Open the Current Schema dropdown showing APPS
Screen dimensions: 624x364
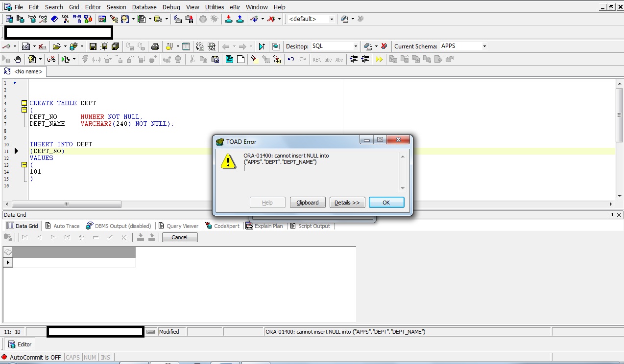click(x=484, y=46)
